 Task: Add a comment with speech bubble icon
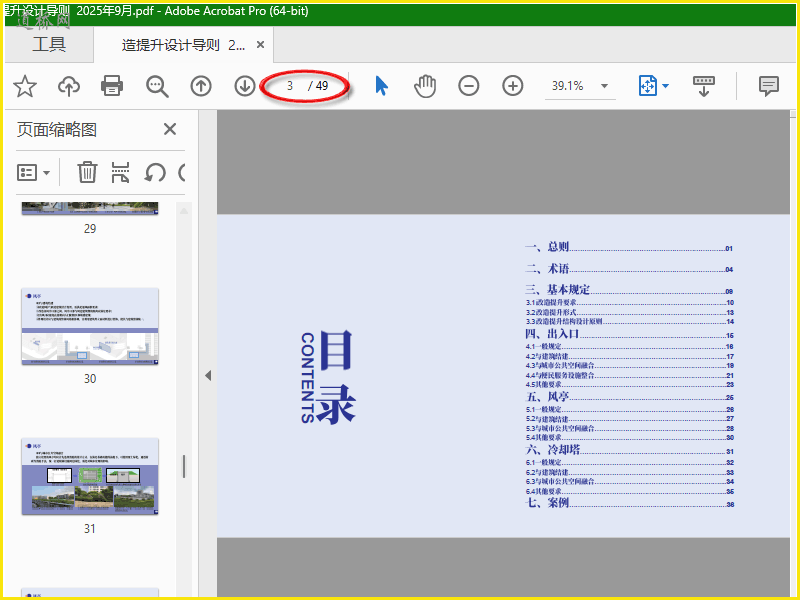pyautogui.click(x=768, y=86)
